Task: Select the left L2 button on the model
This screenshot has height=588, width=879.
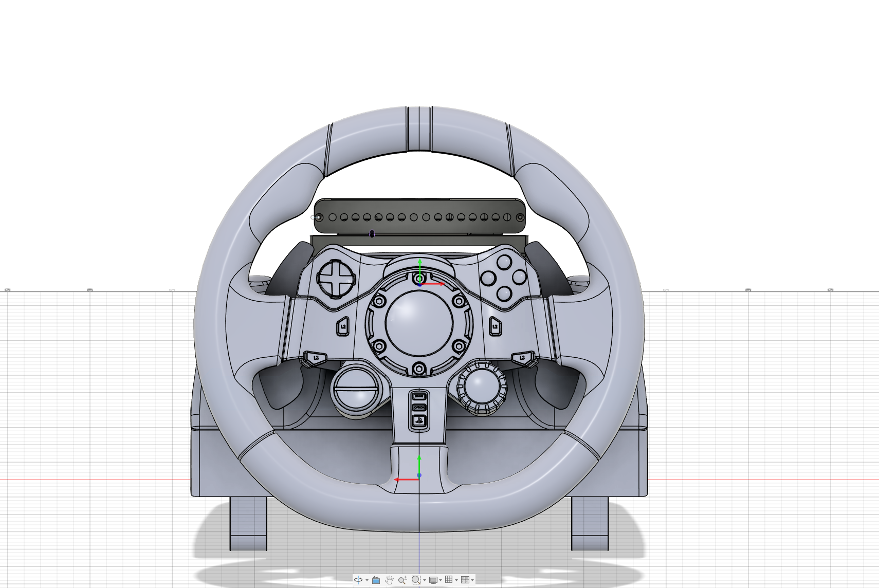Action: (x=343, y=326)
